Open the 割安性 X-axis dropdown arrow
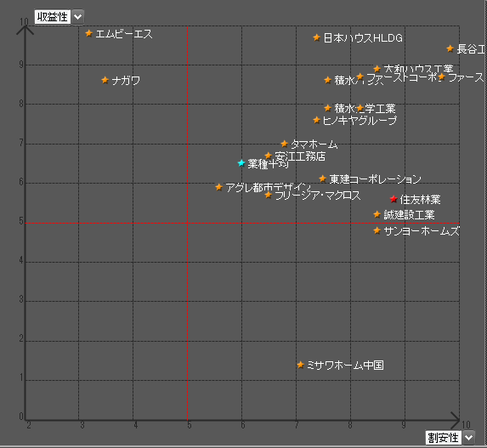The width and height of the screenshot is (487, 448). (468, 438)
